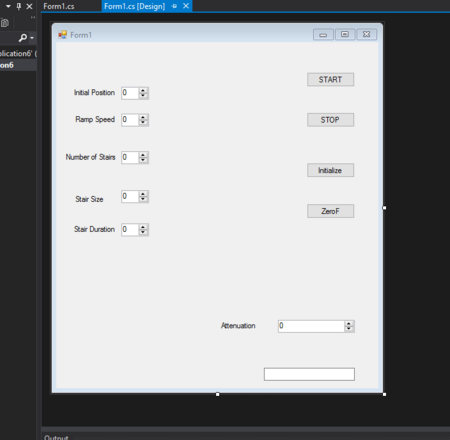Close the side panel with X icon
Screen dimensions: 450x440
29,6
